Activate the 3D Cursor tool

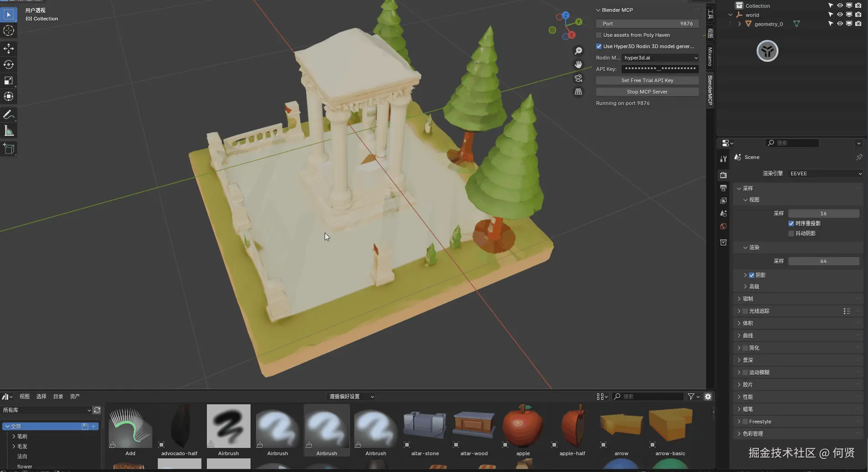pyautogui.click(x=9, y=30)
